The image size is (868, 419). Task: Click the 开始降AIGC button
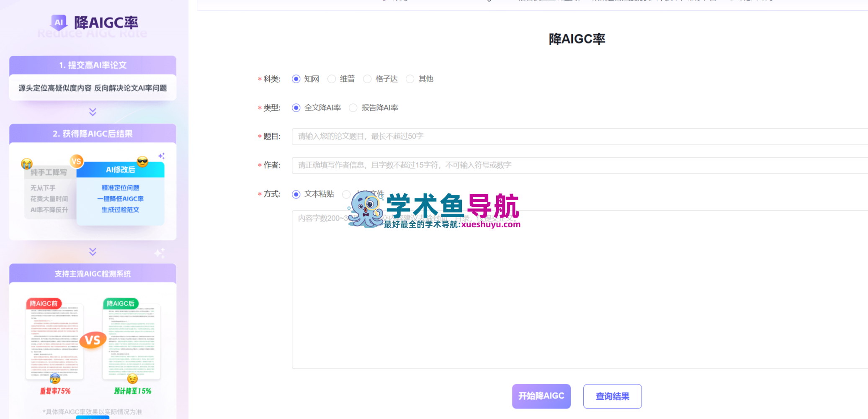coord(541,396)
